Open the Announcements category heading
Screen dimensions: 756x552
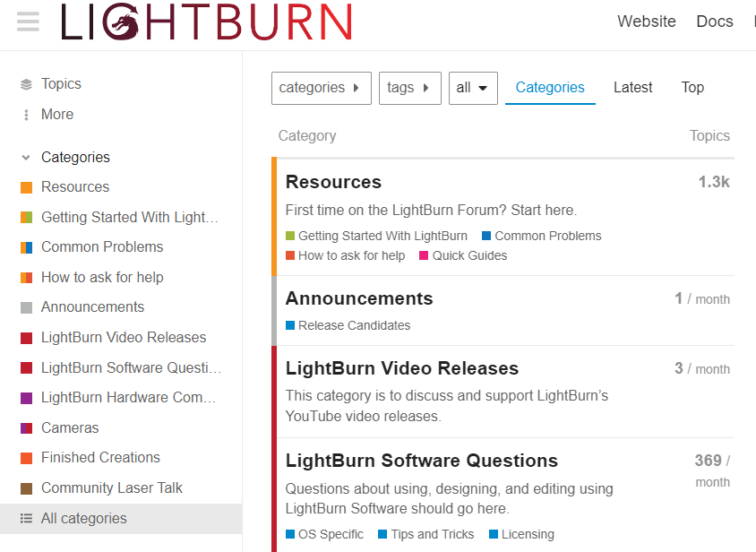click(359, 298)
